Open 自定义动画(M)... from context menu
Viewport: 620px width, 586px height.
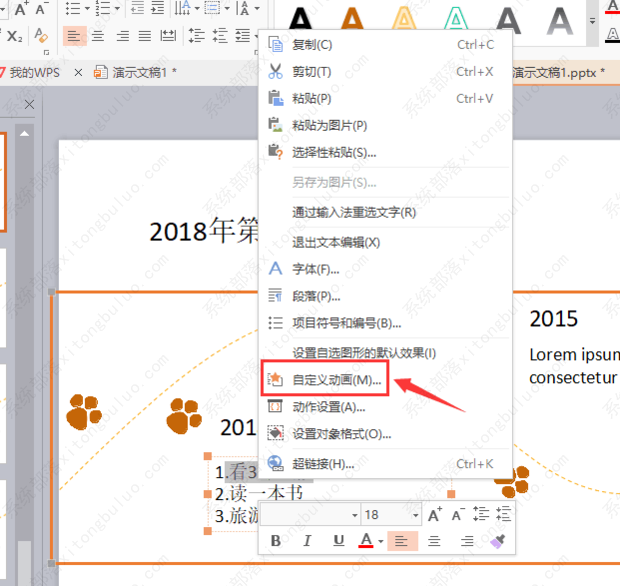pyautogui.click(x=386, y=380)
